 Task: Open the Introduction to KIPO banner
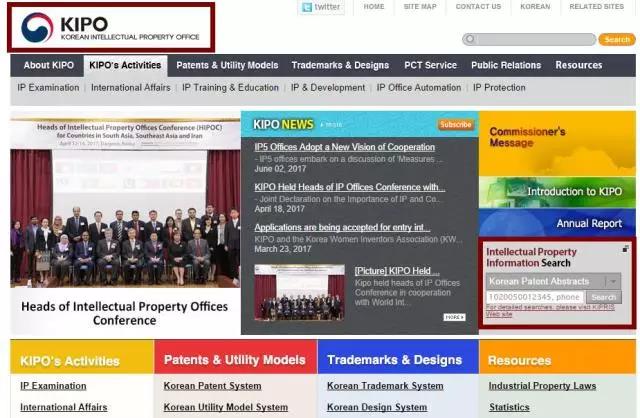[557, 192]
